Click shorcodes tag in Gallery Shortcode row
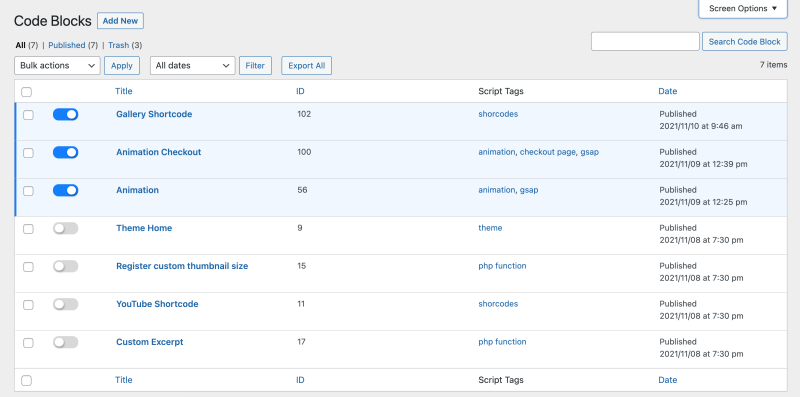This screenshot has width=800, height=397. pos(498,114)
